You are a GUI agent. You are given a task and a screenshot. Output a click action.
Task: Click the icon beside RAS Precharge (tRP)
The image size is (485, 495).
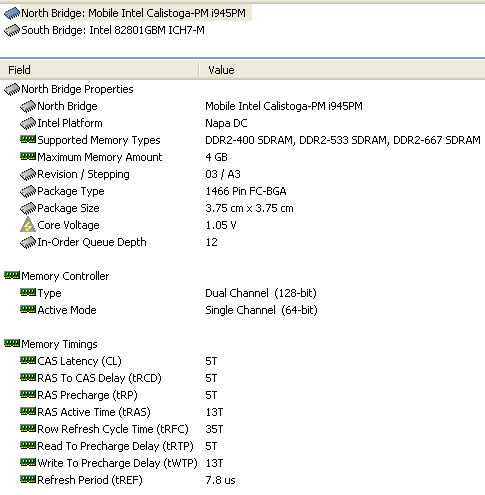pyautogui.click(x=28, y=395)
